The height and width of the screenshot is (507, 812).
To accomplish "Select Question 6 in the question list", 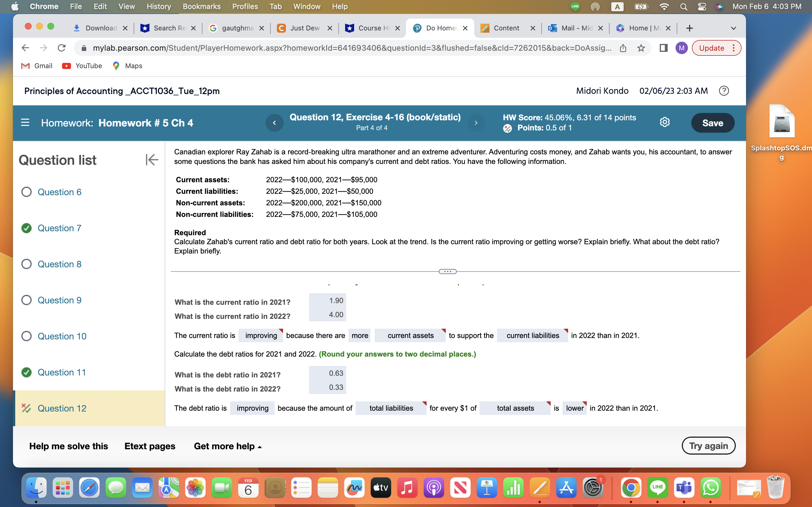I will click(60, 192).
